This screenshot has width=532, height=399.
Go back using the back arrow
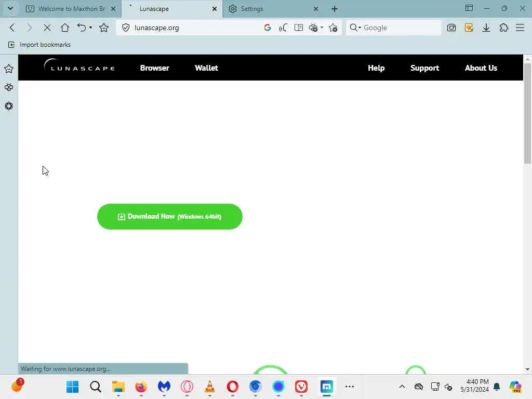[12, 28]
